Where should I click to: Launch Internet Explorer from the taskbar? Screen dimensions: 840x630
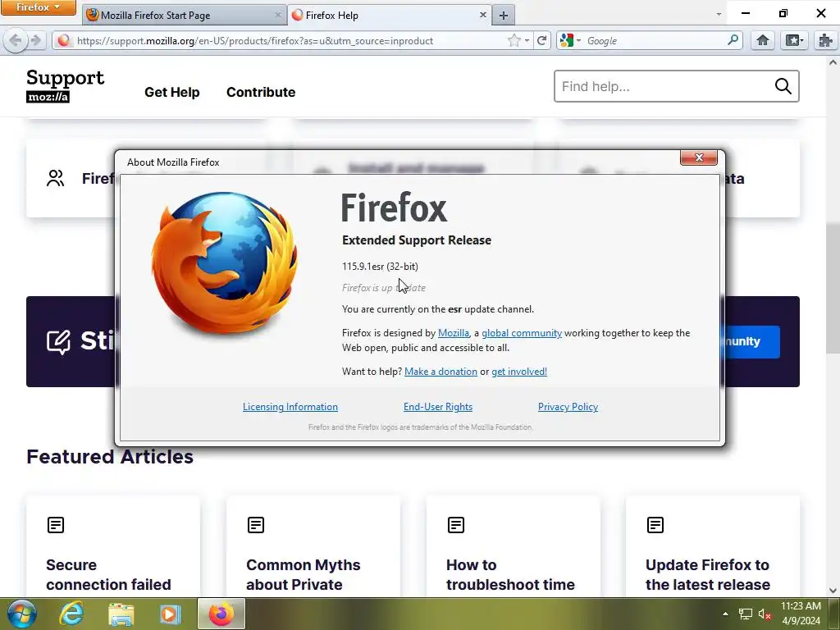click(x=71, y=614)
